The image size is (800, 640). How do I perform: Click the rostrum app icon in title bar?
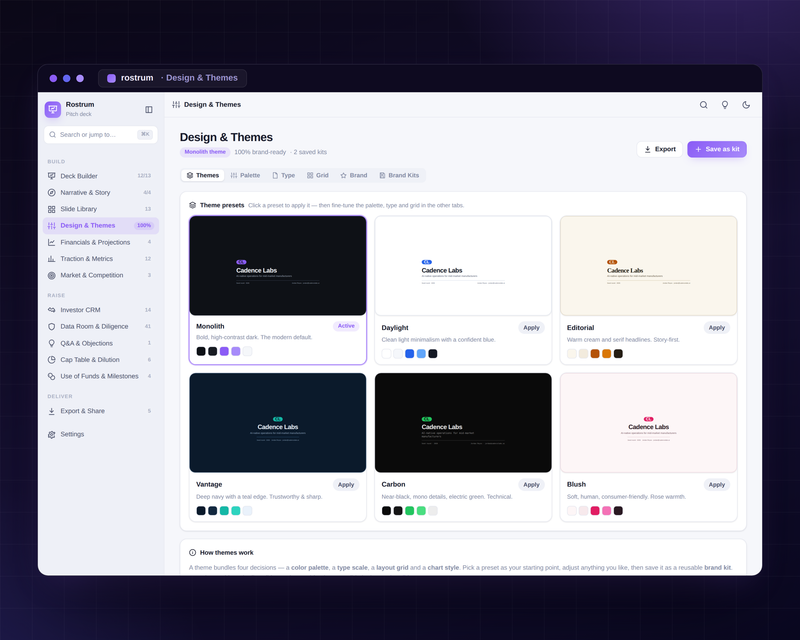[x=111, y=78]
